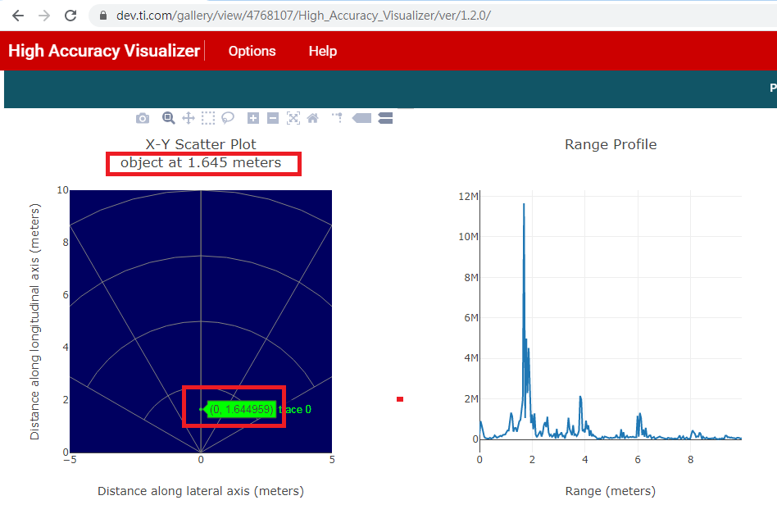View site lock information
Viewport: 777px width, 532px height.
point(103,16)
